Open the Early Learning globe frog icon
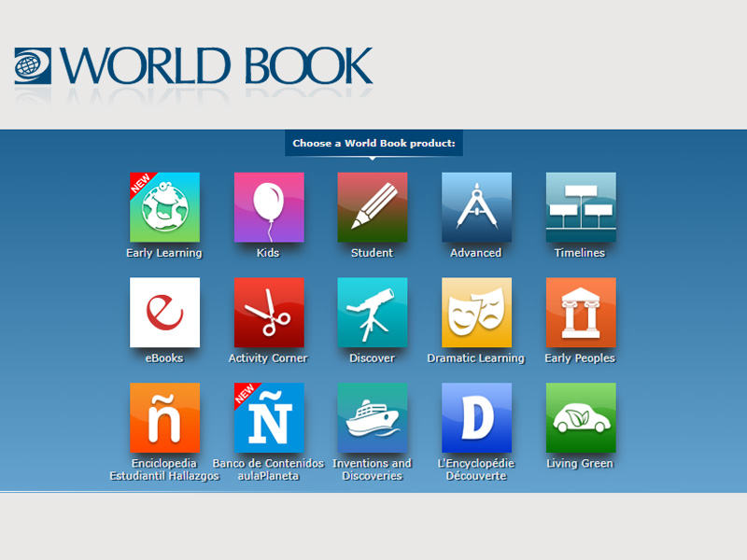 (x=165, y=207)
